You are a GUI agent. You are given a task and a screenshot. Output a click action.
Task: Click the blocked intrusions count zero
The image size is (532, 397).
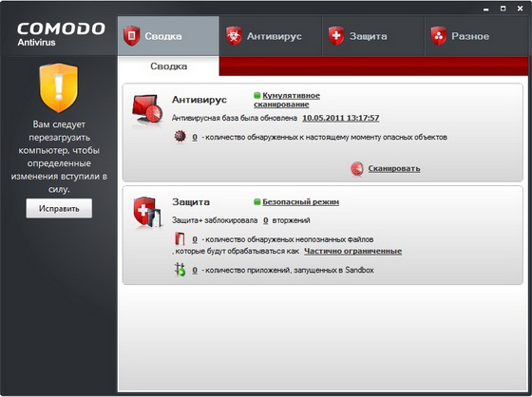[266, 220]
